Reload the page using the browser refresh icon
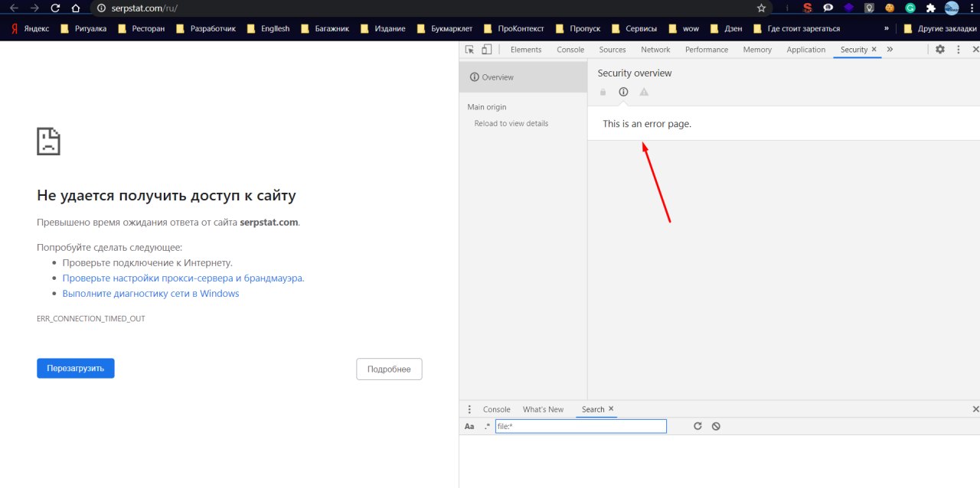980x488 pixels. coord(55,8)
